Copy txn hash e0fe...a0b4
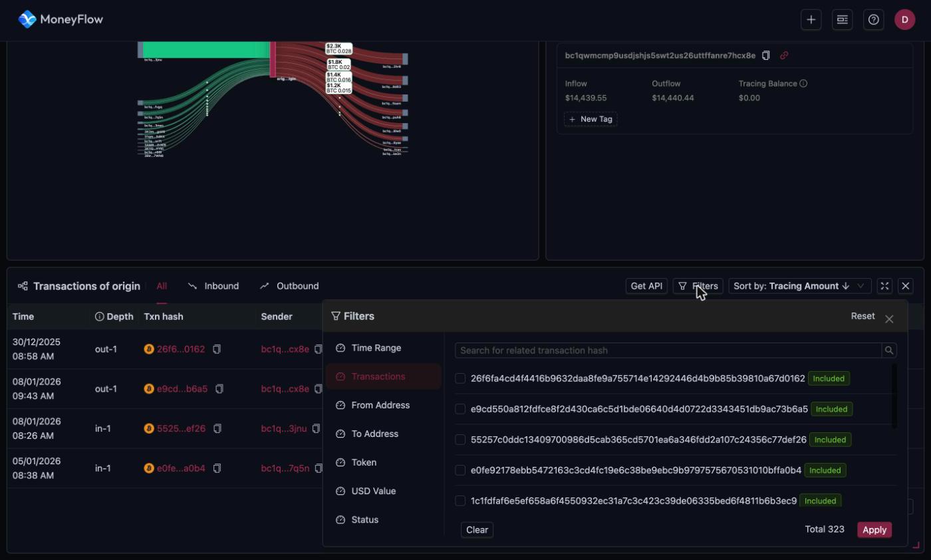Viewport: 931px width, 560px height. (217, 468)
